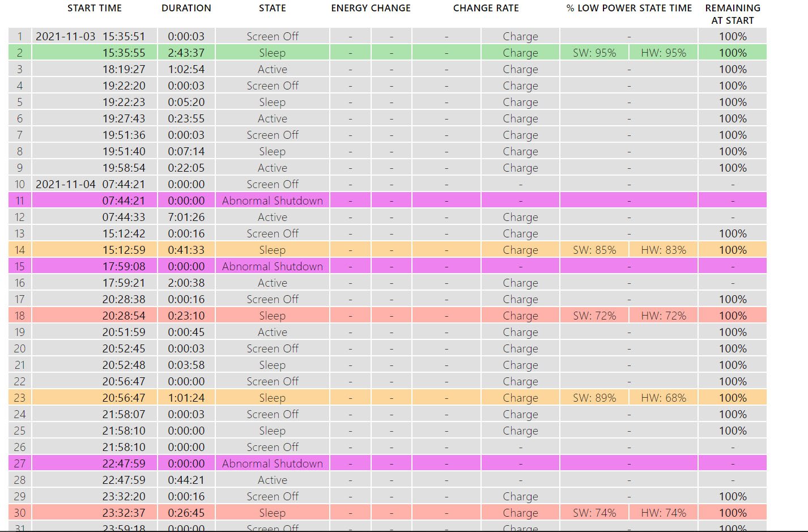808x532 pixels.
Task: Click Sleep state in row 25
Action: 272,431
